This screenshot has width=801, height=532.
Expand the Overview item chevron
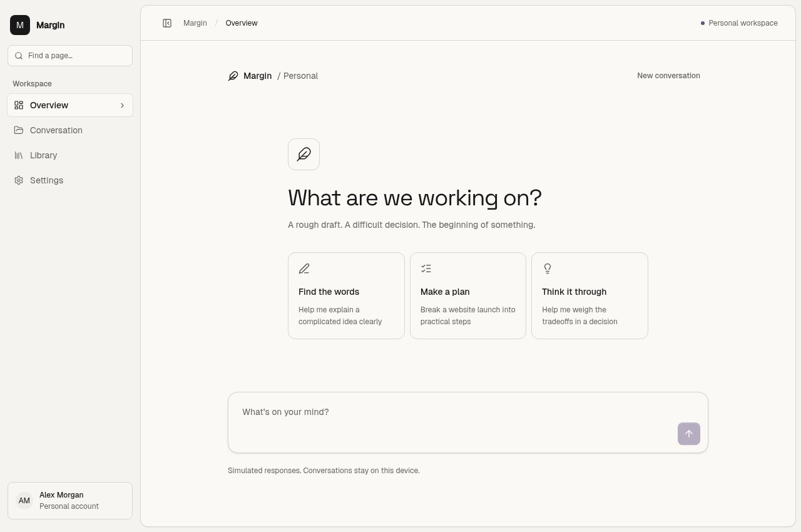tap(122, 105)
